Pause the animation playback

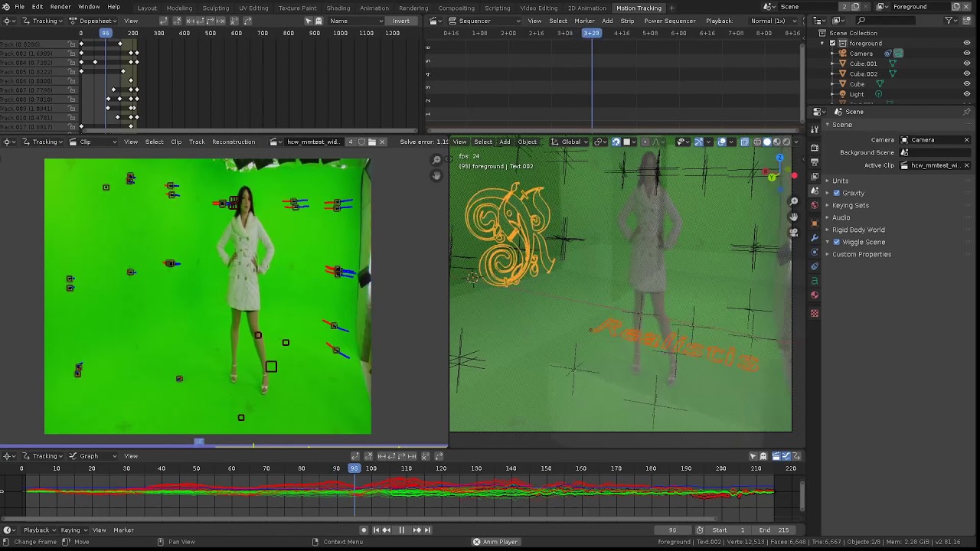pos(401,530)
